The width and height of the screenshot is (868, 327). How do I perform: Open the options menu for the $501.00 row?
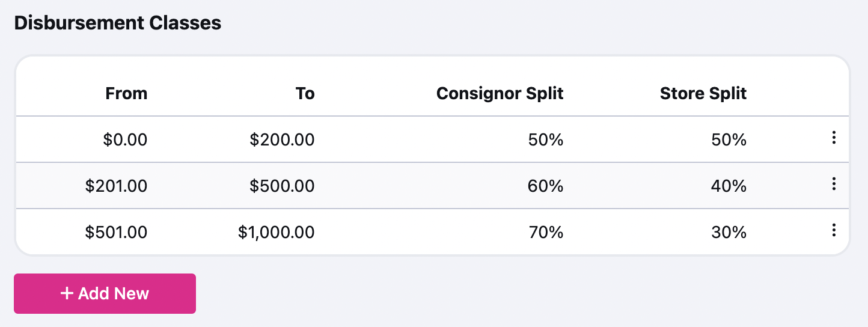click(x=833, y=230)
